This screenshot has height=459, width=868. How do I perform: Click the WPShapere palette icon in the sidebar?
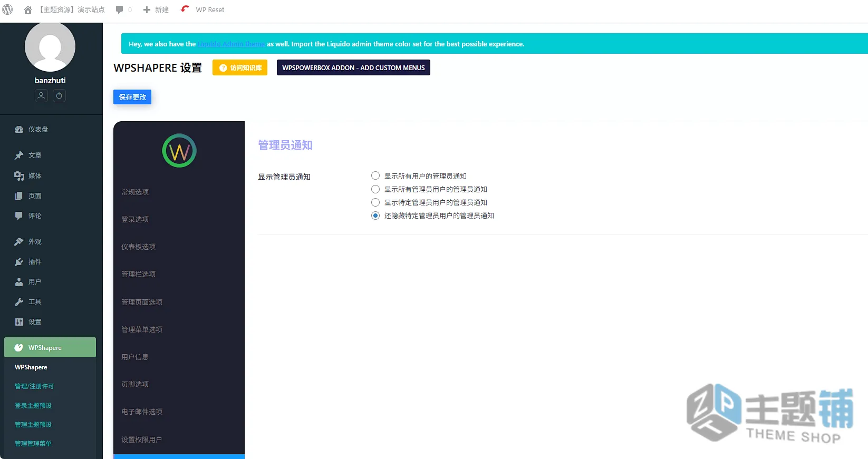click(19, 348)
